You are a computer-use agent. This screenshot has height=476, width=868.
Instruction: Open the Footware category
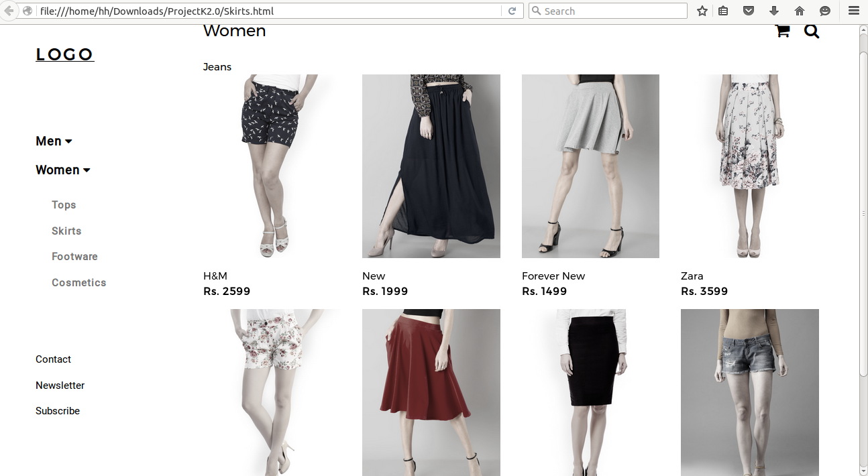pyautogui.click(x=74, y=256)
